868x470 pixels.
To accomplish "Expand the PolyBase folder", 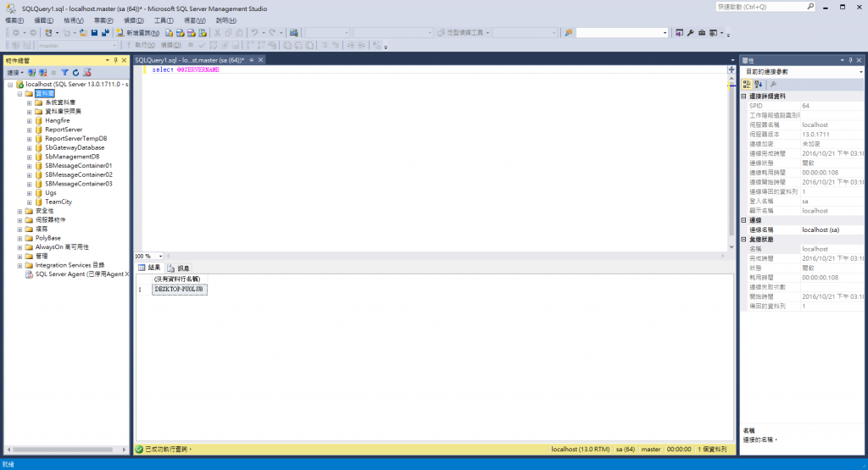I will tap(20, 238).
